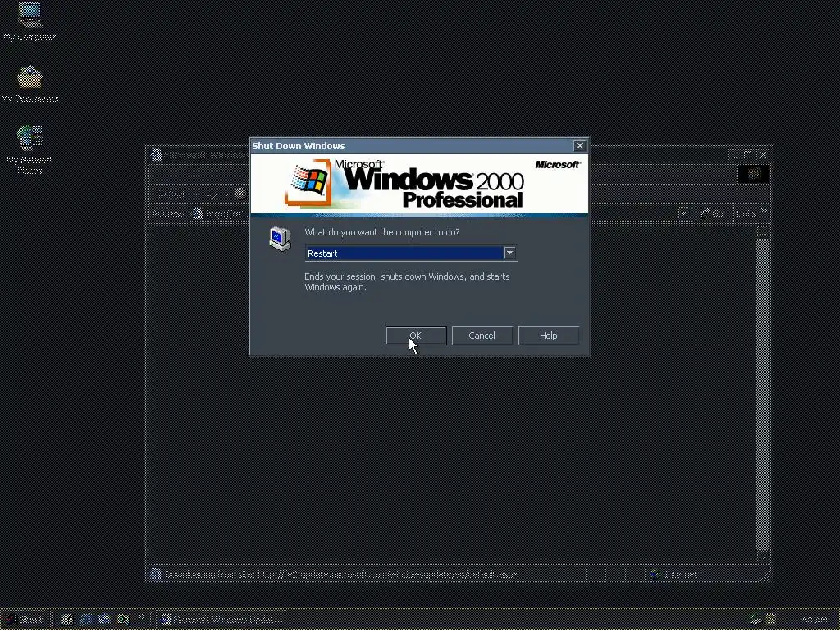The width and height of the screenshot is (840, 630).
Task: Click Internet Explorer vertical scrollbar track
Action: pos(763,394)
